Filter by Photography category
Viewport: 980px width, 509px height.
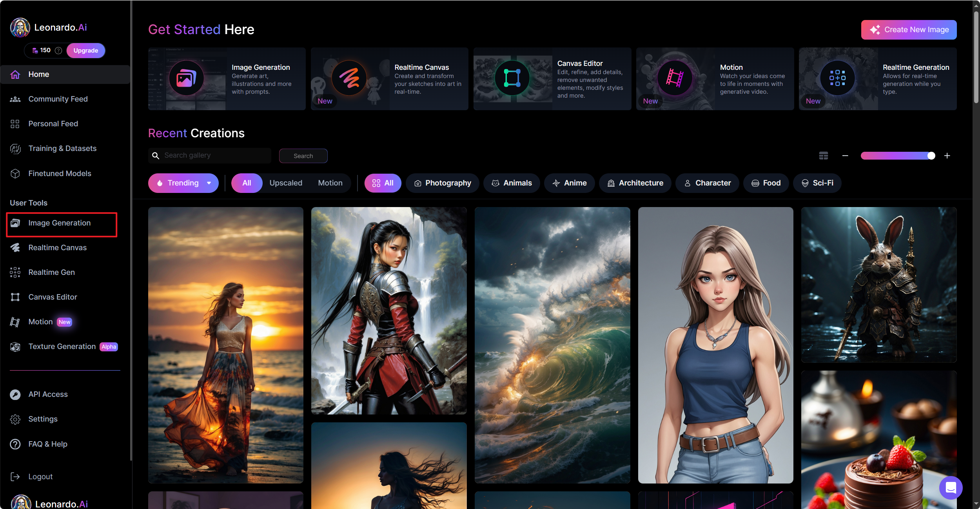(443, 183)
